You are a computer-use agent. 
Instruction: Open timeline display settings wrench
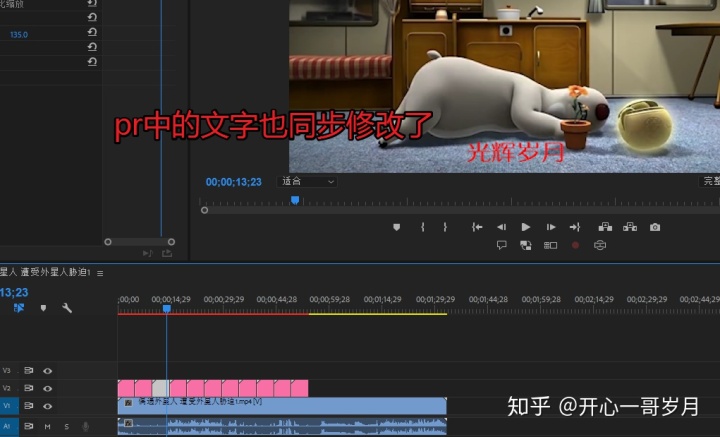pos(67,308)
